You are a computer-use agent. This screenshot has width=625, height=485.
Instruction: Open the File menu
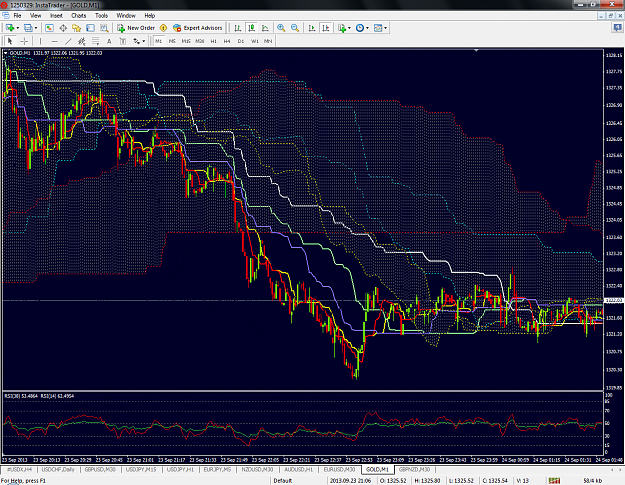coord(18,16)
